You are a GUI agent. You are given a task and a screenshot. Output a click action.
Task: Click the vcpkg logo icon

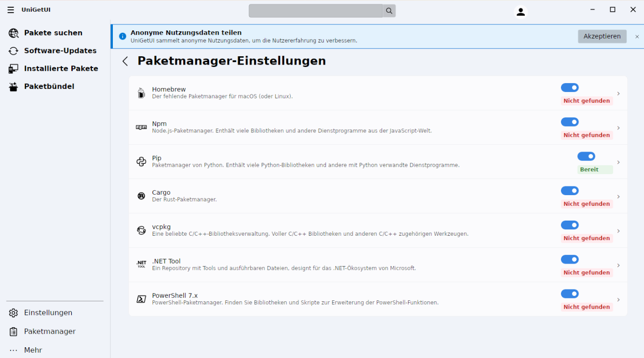tap(141, 230)
